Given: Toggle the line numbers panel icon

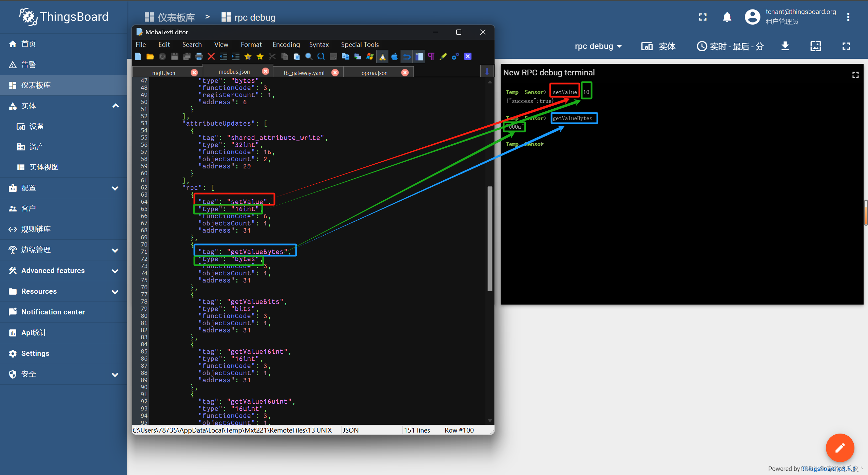Looking at the screenshot, I should (x=419, y=57).
